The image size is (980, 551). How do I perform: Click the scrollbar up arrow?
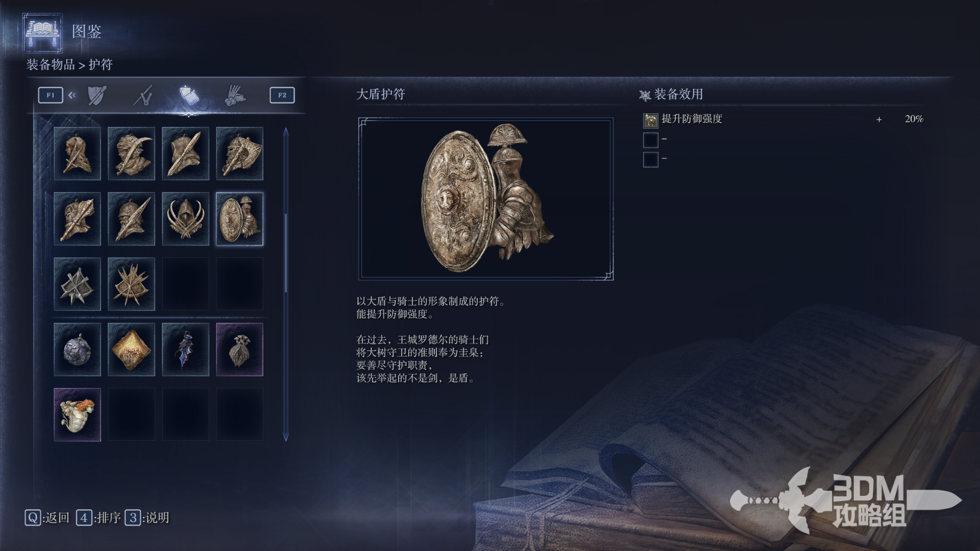pos(286,132)
